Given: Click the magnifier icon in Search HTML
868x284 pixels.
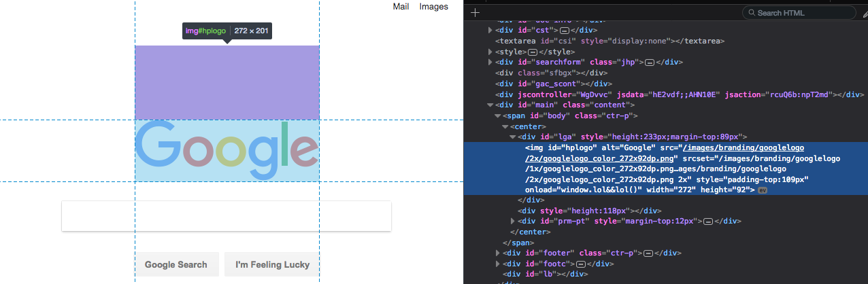Looking at the screenshot, I should (x=750, y=13).
